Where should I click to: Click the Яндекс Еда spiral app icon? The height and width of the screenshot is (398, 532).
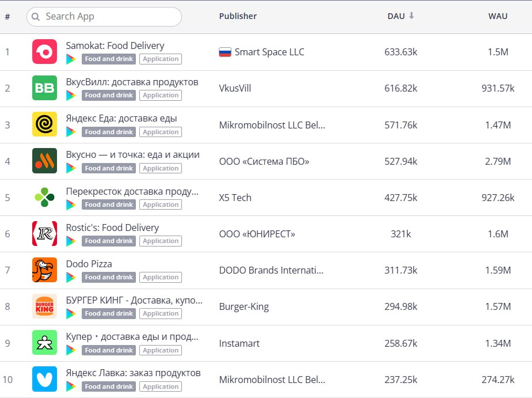(x=44, y=124)
